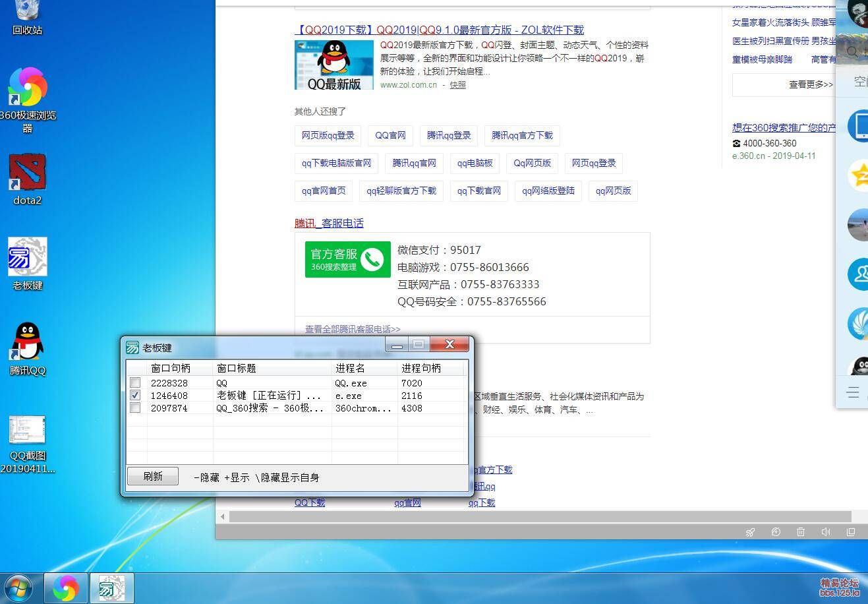The width and height of the screenshot is (868, 604).
Task: Click the QQ_360搜索 window title cell
Action: point(270,408)
